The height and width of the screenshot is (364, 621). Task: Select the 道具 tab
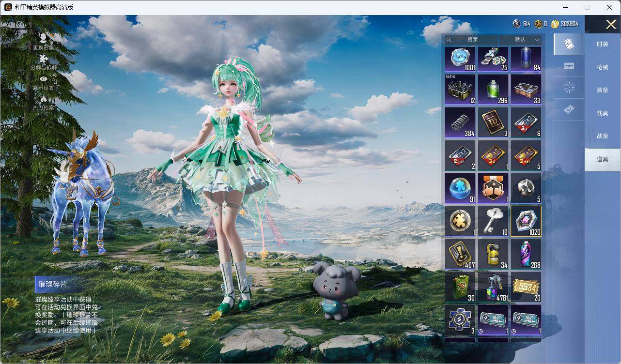coord(602,159)
